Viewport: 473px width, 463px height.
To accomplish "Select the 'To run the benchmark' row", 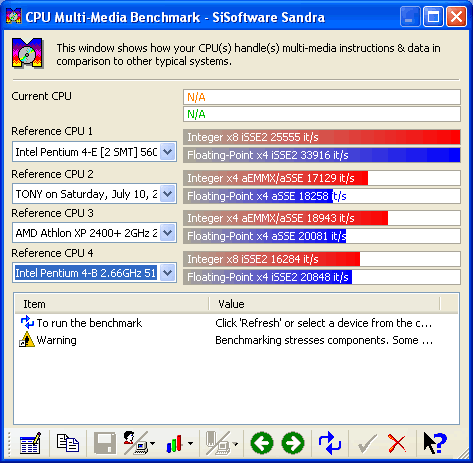I will 237,323.
